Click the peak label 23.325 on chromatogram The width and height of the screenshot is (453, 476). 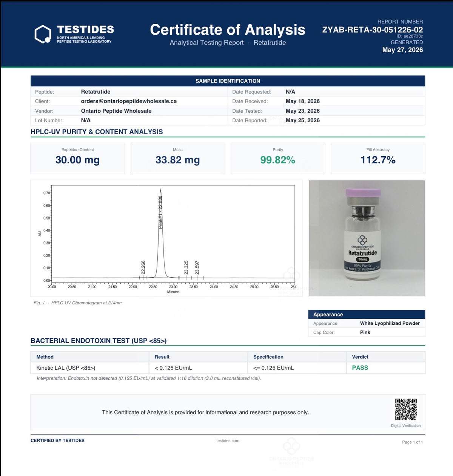[186, 267]
